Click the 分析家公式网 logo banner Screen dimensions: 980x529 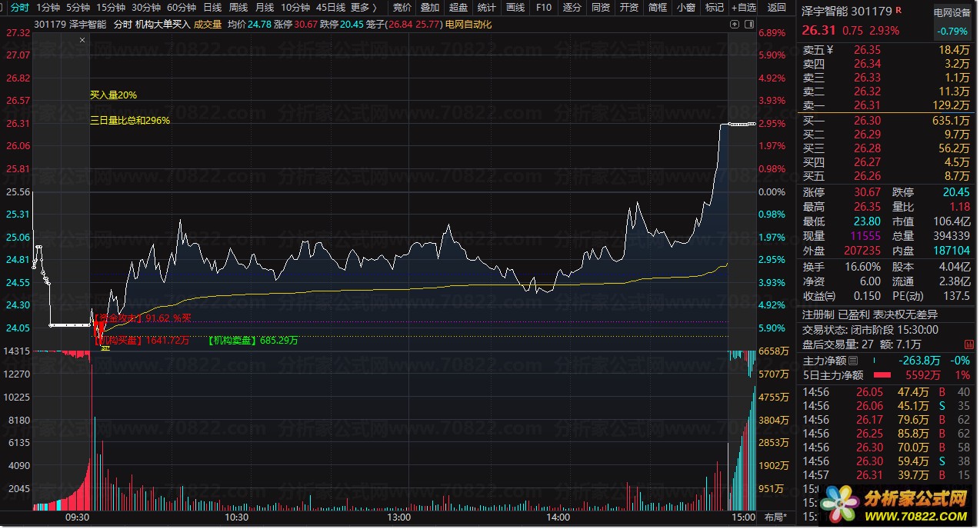point(895,504)
